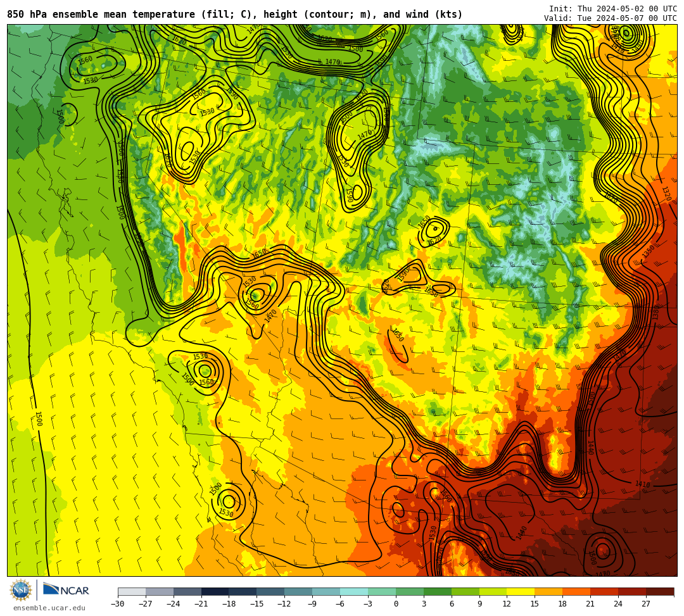Image resolution: width=684 pixels, height=616 pixels.
Task: Pick the colorbar segment between −12 and −9
Action: pyautogui.click(x=299, y=591)
